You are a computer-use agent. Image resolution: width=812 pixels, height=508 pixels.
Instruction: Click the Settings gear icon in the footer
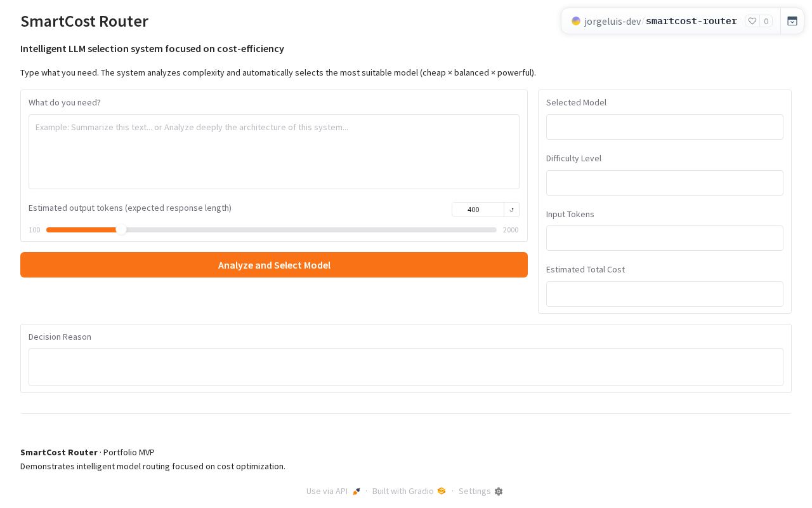coord(499,491)
